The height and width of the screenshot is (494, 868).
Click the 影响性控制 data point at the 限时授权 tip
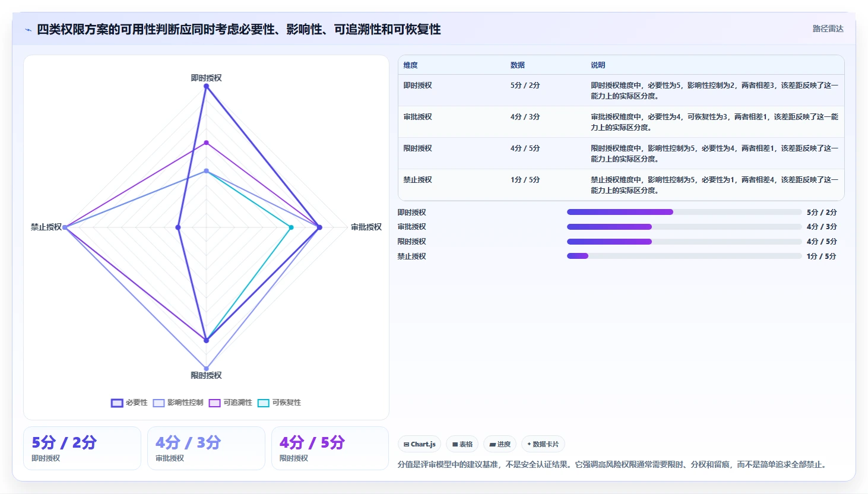pyautogui.click(x=207, y=368)
